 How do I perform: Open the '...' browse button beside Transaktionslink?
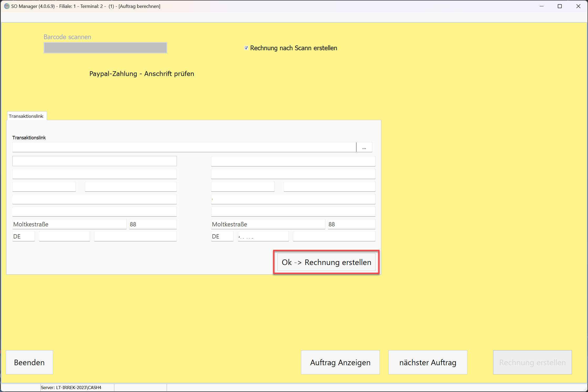click(364, 147)
